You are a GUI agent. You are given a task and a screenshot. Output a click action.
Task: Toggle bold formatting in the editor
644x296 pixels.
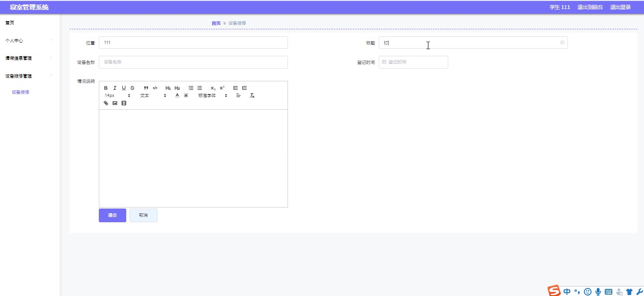tap(106, 88)
